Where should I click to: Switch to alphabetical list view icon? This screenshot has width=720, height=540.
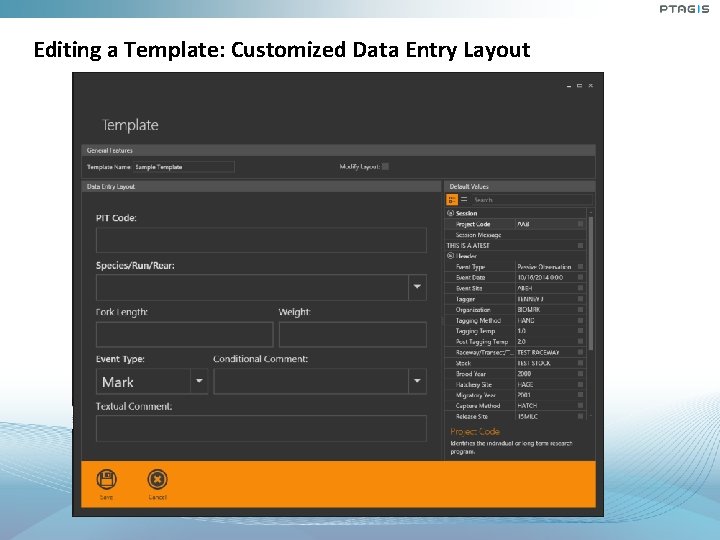coord(464,200)
